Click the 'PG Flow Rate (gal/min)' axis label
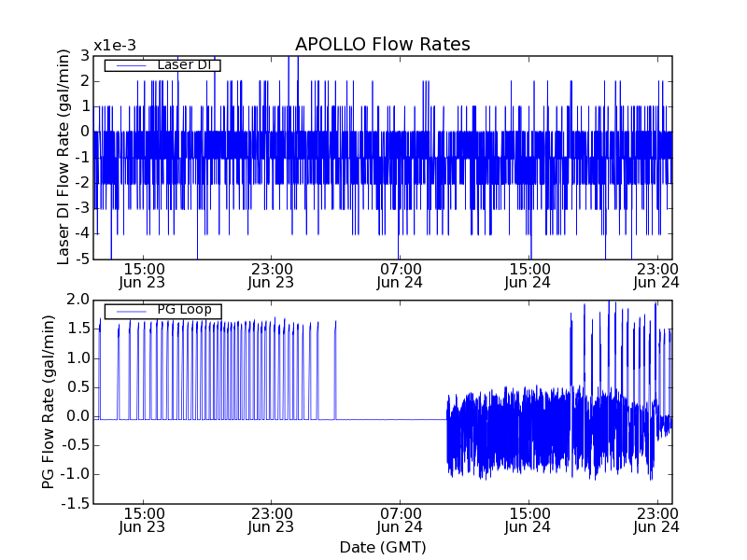The height and width of the screenshot is (560, 747). [49, 402]
